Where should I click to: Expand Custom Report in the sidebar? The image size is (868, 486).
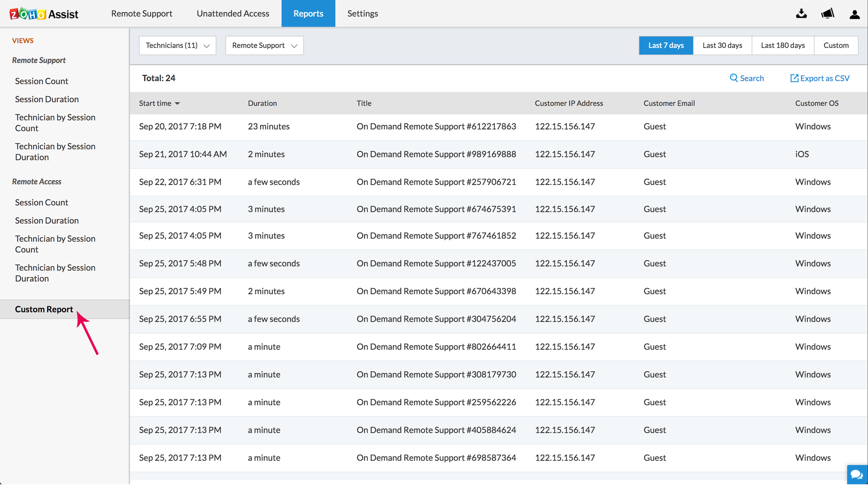tap(44, 309)
